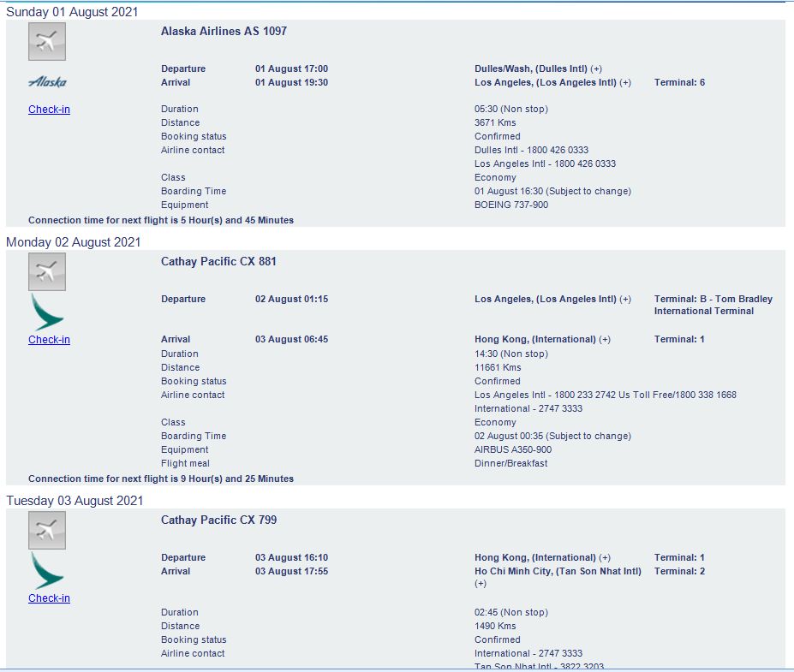Click 'Los Angeles Intl - 1800 426 0333' contact
Screen dimensions: 794x672
pyautogui.click(x=546, y=164)
